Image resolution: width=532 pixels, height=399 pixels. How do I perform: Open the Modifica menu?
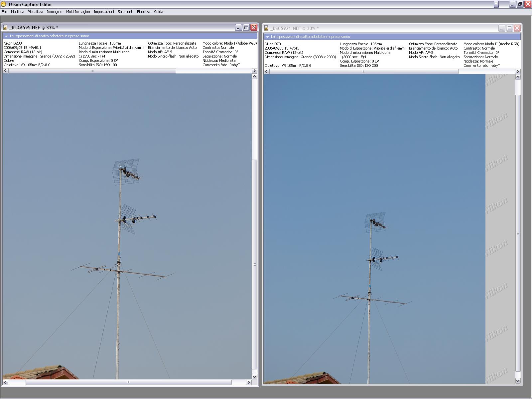coord(17,12)
